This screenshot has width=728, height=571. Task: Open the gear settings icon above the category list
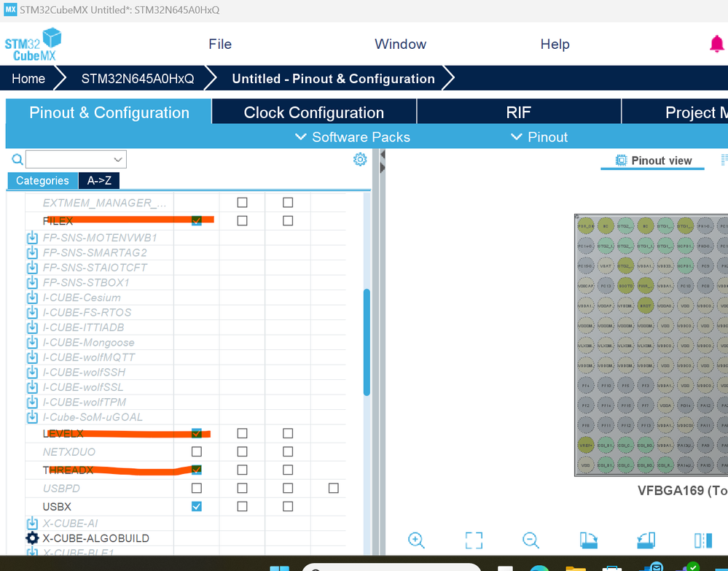[x=360, y=160]
